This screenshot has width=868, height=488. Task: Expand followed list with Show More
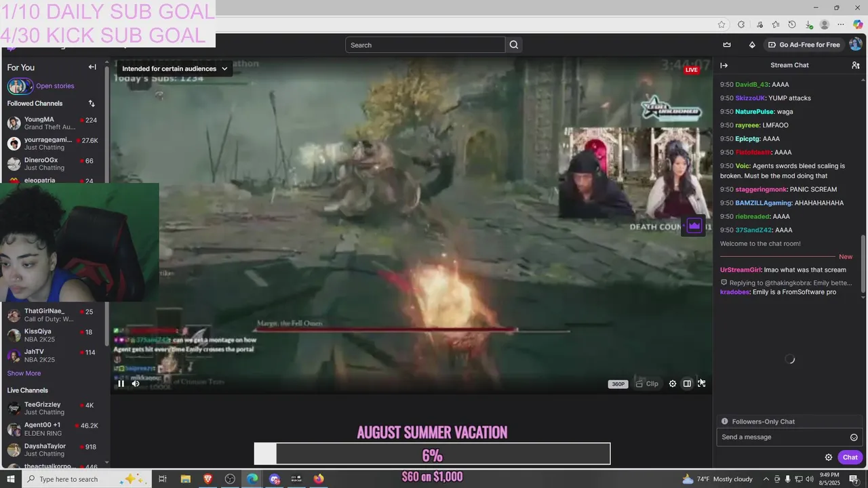pos(24,373)
